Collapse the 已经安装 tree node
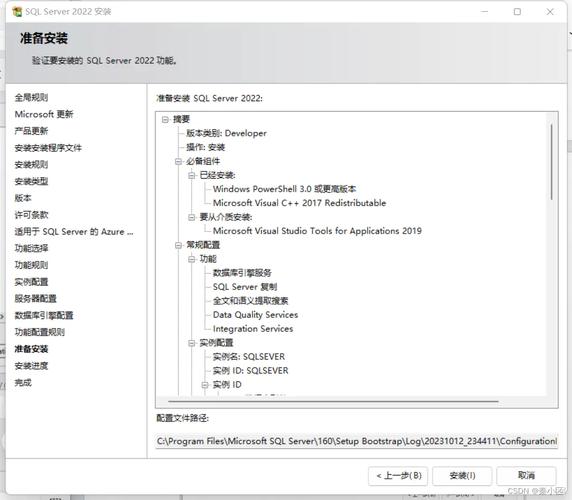Screen dimensions: 572x500 click(x=192, y=175)
